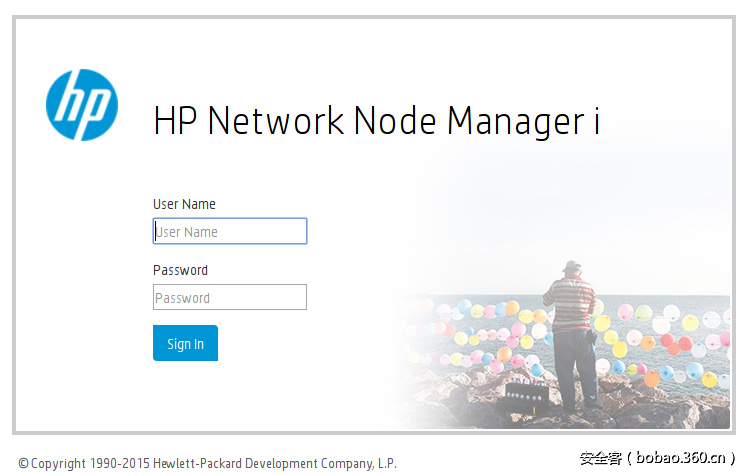Click the HP Network Node Manager i title
The width and height of the screenshot is (750, 476).
(376, 121)
